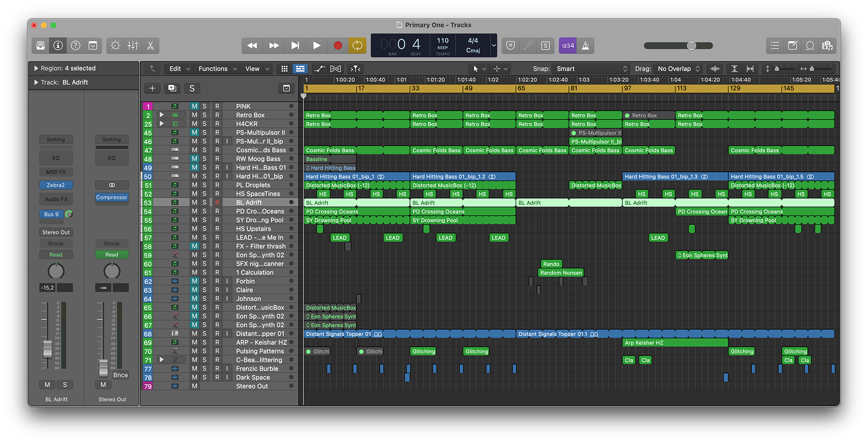Solo the BL Adrift track
868x443 pixels.
tap(205, 203)
